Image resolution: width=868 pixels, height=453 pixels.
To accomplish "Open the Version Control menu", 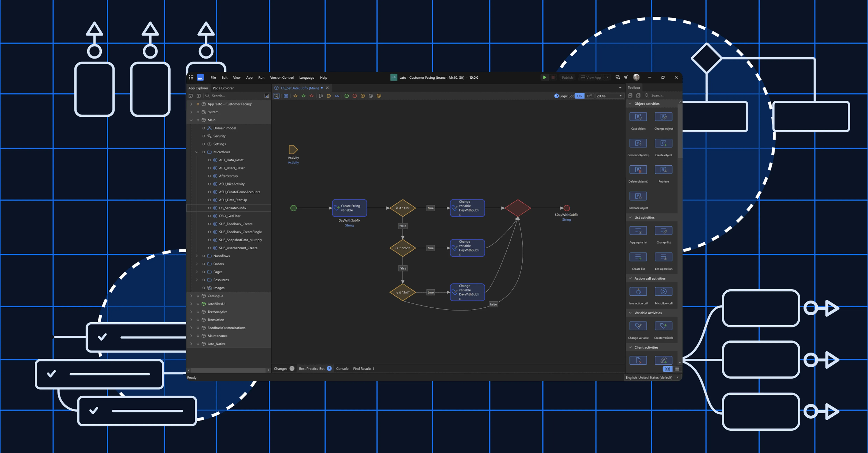I will coord(282,77).
